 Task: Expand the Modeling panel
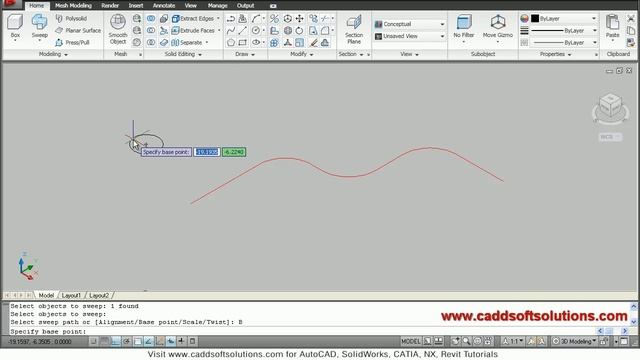pyautogui.click(x=53, y=54)
